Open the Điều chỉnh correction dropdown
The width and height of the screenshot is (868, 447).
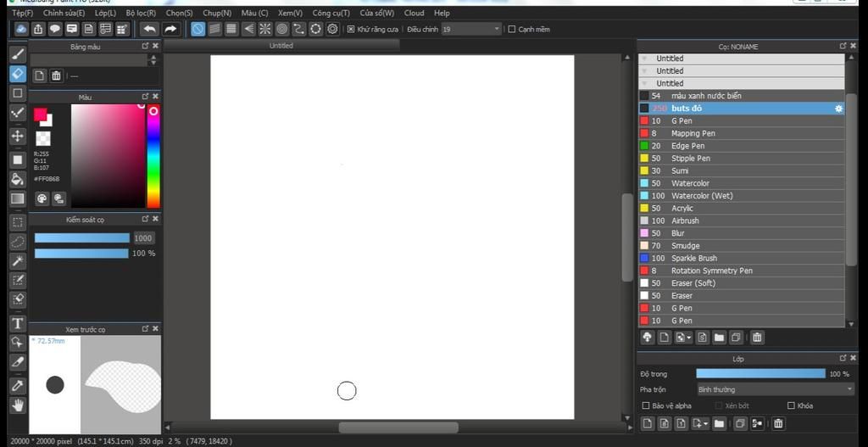tap(471, 30)
